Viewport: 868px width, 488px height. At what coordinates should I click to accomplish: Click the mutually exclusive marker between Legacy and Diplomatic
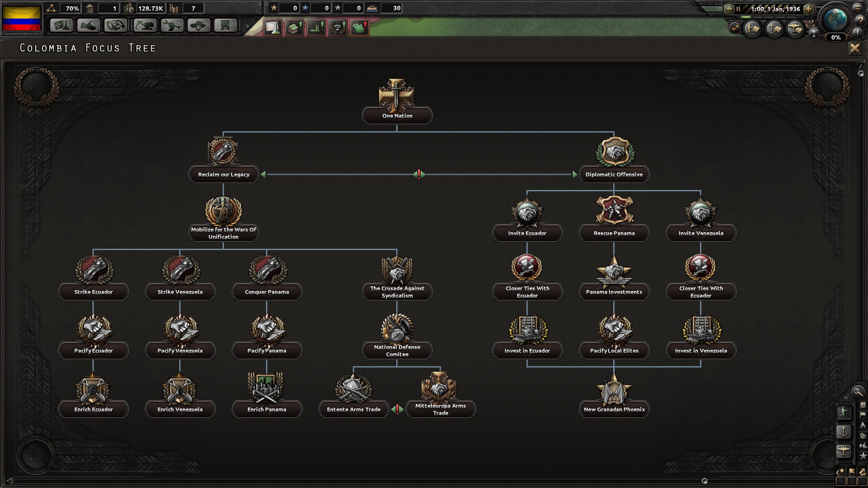click(419, 174)
